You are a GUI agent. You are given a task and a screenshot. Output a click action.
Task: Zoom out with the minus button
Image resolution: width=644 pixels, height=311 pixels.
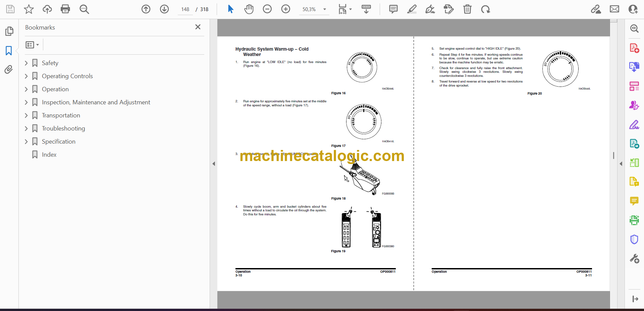(x=267, y=9)
